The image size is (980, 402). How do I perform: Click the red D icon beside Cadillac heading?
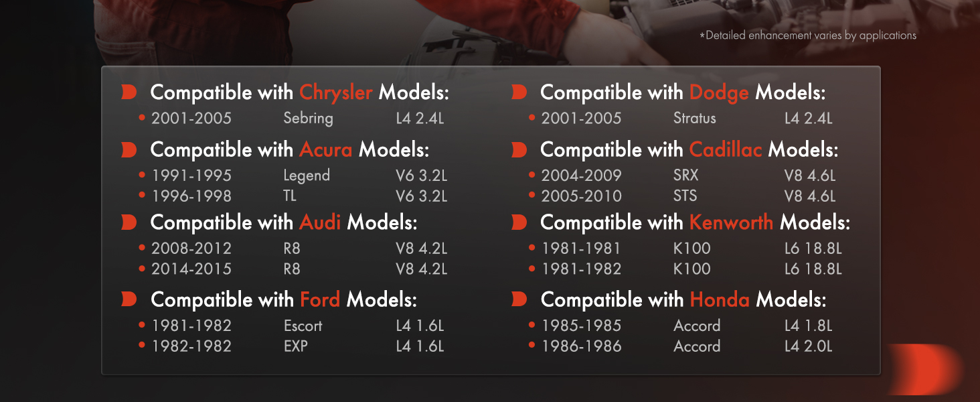[519, 149]
